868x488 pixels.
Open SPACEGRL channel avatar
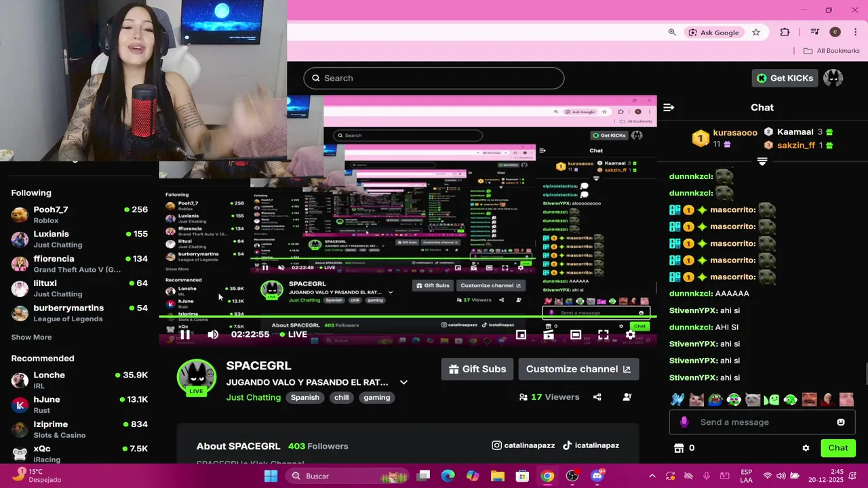pos(197,378)
